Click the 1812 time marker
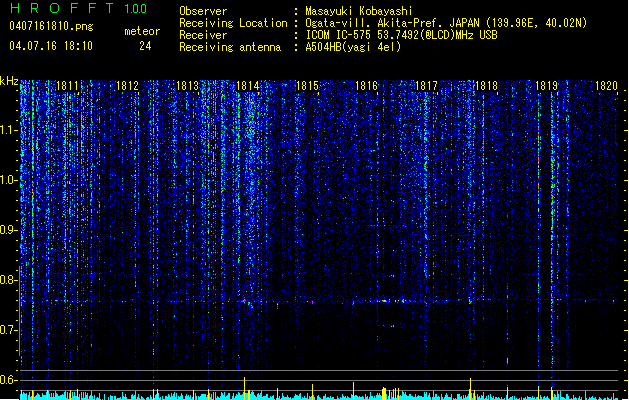 coord(127,86)
